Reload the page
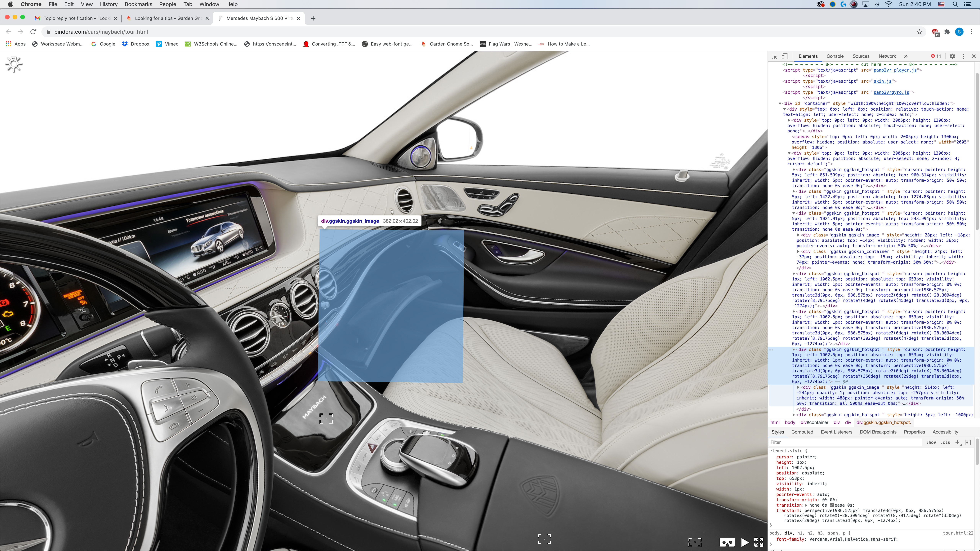This screenshot has height=551, width=980. point(33,32)
